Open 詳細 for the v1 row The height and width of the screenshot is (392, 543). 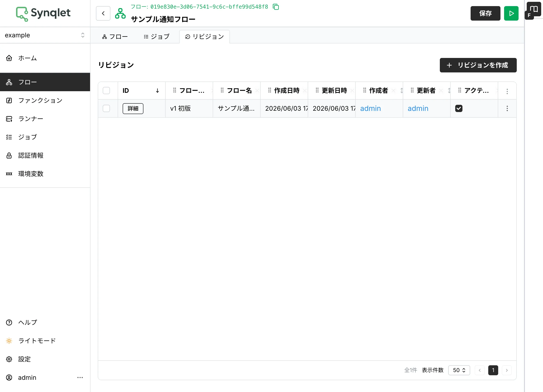[x=133, y=108]
